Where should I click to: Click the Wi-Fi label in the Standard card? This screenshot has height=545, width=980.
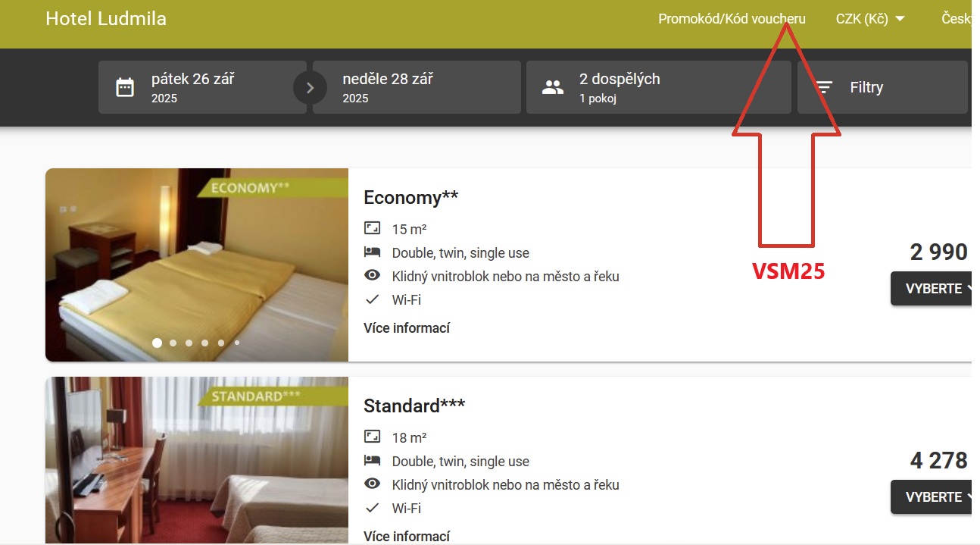(x=407, y=509)
